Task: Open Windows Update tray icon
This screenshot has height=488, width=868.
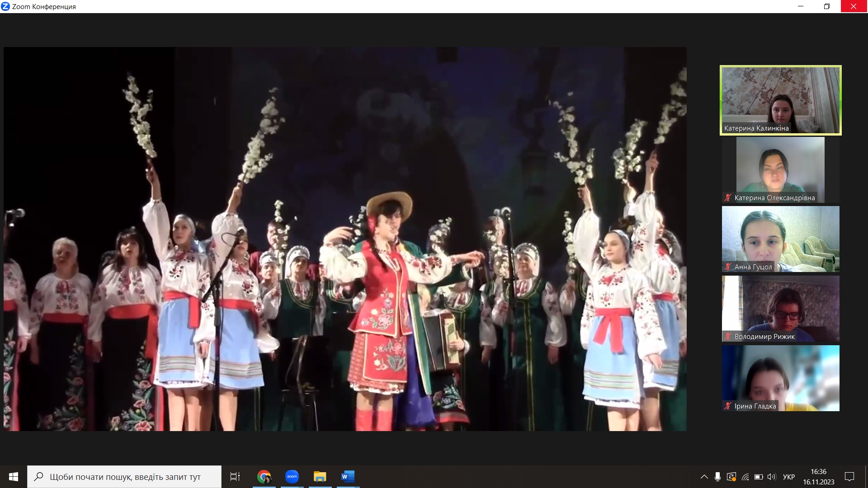Action: click(x=731, y=477)
